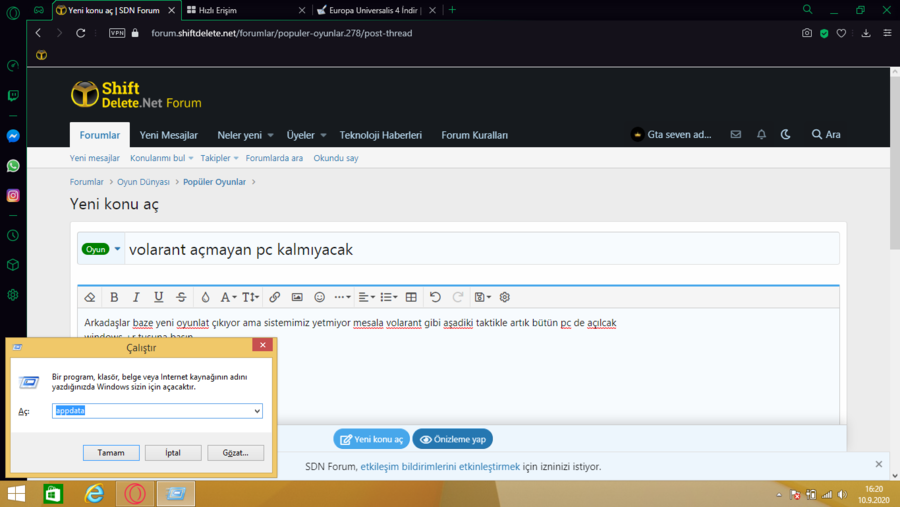Switch to the Hızlı Erişim browser tab
Screen dimensions: 900x507
pos(247,10)
